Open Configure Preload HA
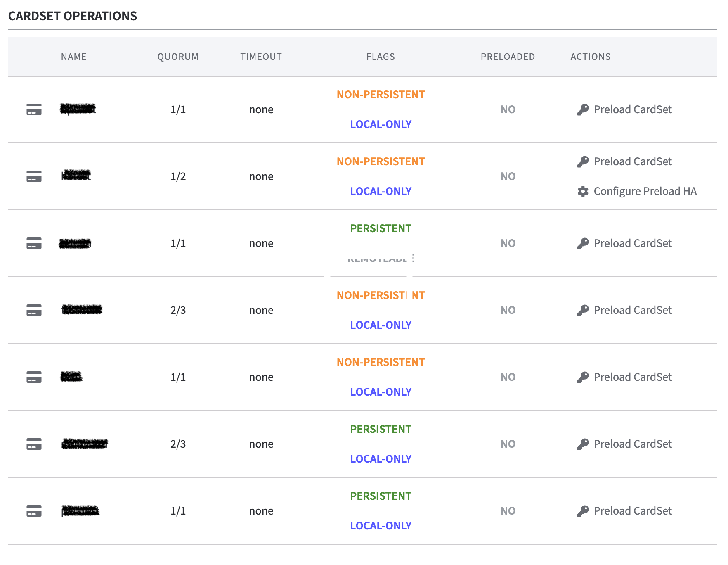This screenshot has height=565, width=728. pyautogui.click(x=645, y=191)
